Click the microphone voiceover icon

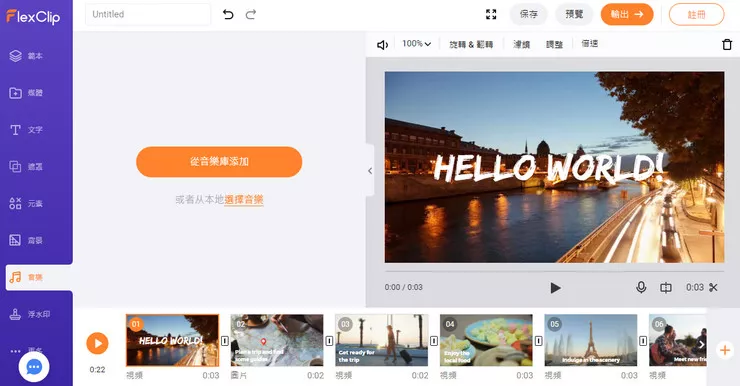click(x=641, y=287)
